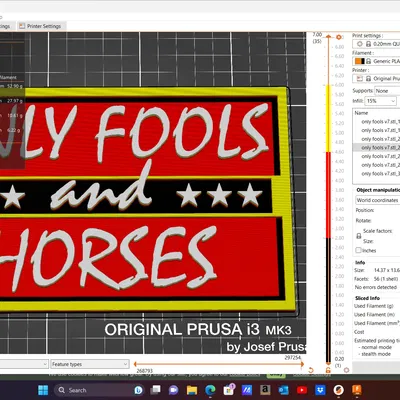Viewport: 400px width, 400px height.
Task: Open Outlook from taskbar
Action: [x=283, y=390]
